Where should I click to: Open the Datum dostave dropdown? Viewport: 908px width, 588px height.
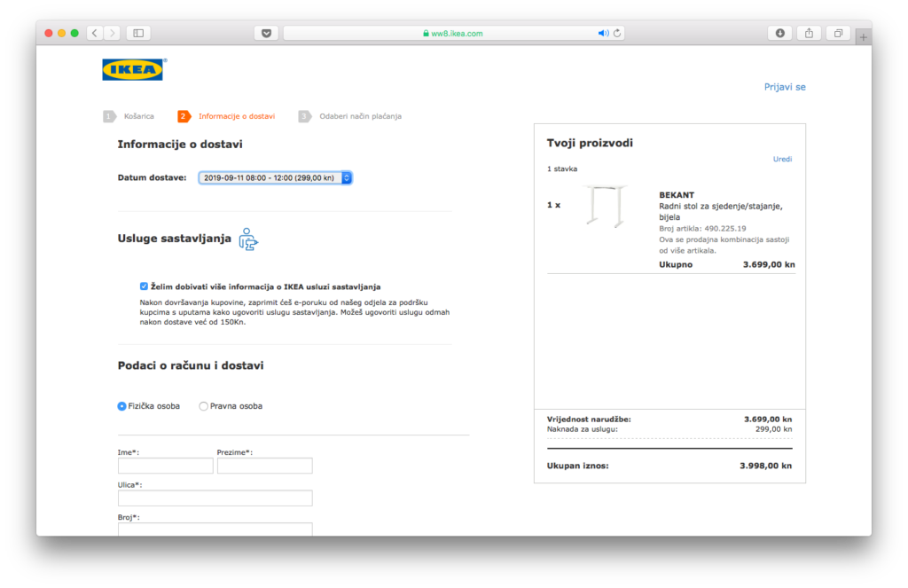[x=275, y=177]
